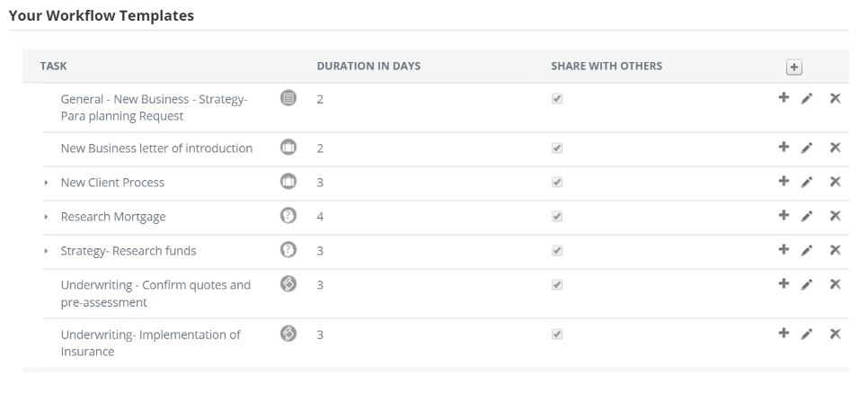Image resolution: width=868 pixels, height=394 pixels.
Task: Click question icon beside Research Mortgage
Action: (288, 216)
